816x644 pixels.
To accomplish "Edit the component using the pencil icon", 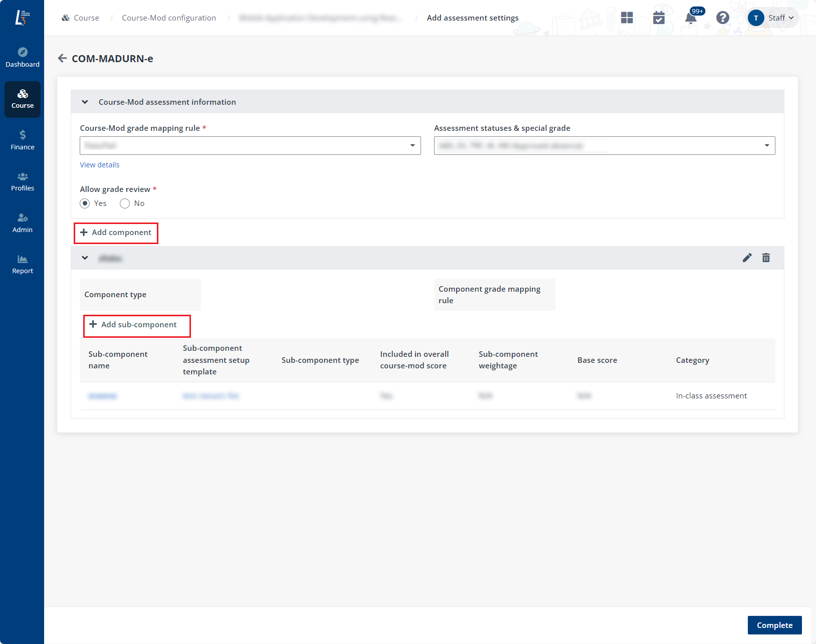I will (747, 258).
